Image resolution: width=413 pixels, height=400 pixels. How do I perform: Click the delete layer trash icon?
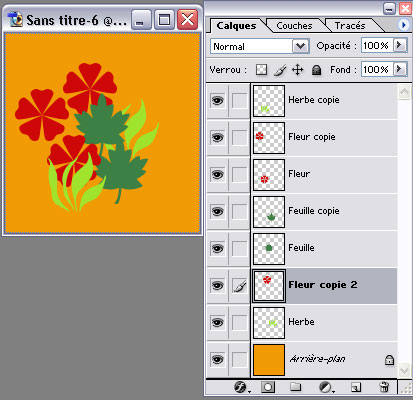(x=384, y=387)
